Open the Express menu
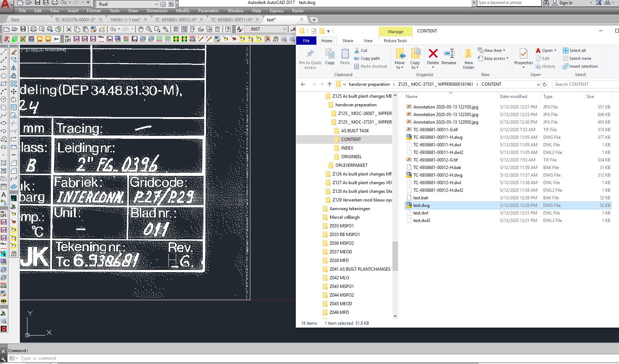Viewport: 619px width, 364px height. [x=276, y=11]
